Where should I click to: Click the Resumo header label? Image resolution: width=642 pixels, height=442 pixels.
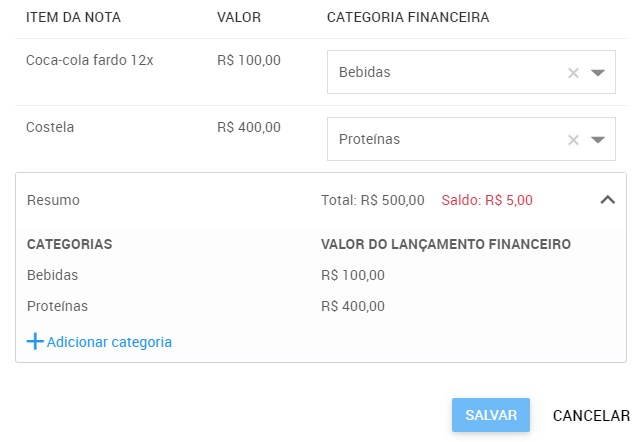point(53,200)
